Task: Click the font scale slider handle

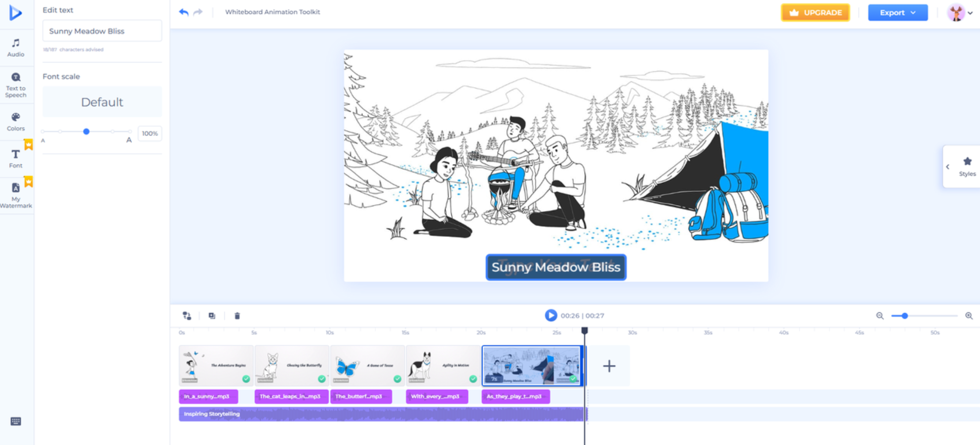Action: click(86, 131)
